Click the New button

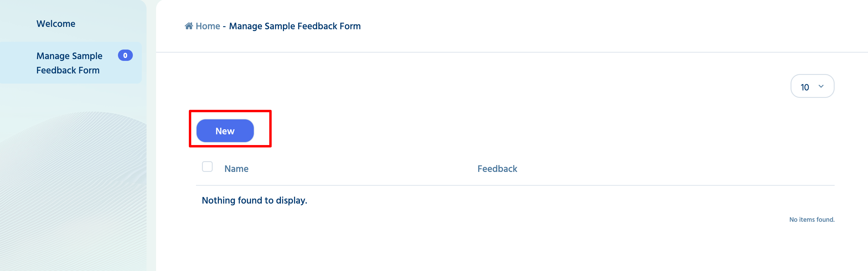point(225,131)
